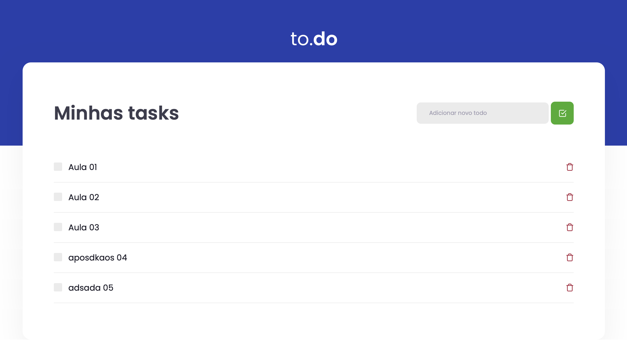Select the "Aula 03" task label
This screenshot has width=627, height=364.
pyautogui.click(x=84, y=227)
